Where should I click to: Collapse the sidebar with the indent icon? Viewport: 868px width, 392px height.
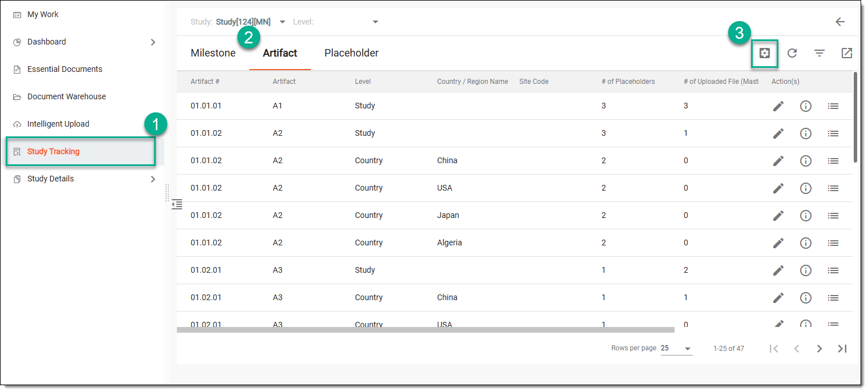point(177,204)
